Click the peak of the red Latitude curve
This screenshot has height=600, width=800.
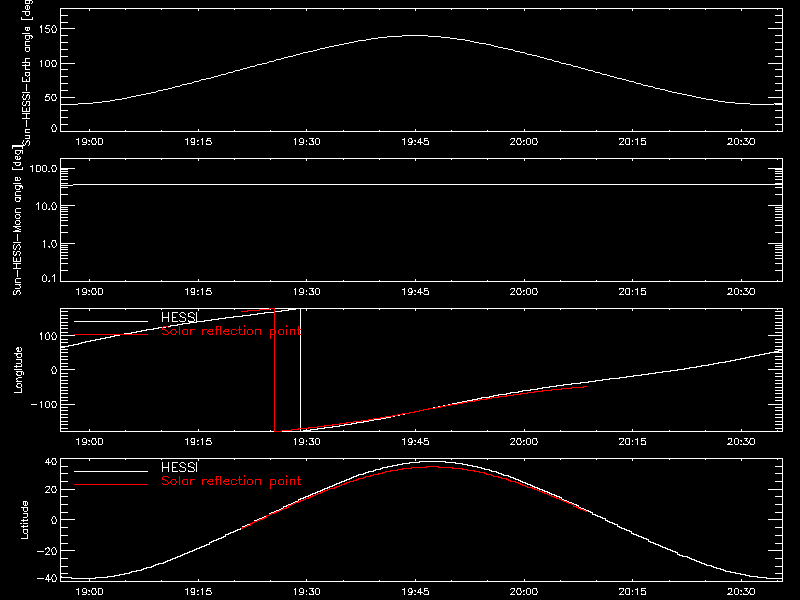pyautogui.click(x=432, y=466)
